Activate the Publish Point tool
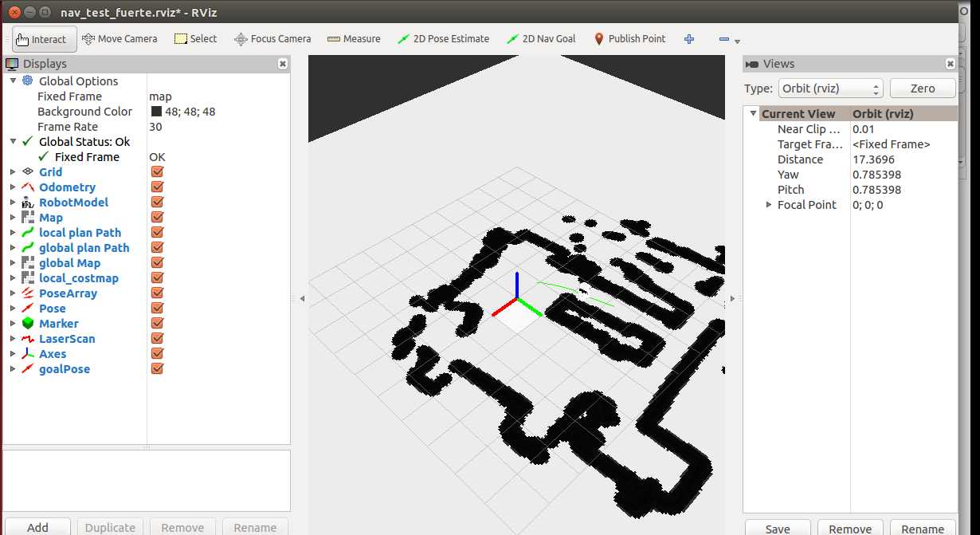The height and width of the screenshot is (535, 980). pos(629,38)
